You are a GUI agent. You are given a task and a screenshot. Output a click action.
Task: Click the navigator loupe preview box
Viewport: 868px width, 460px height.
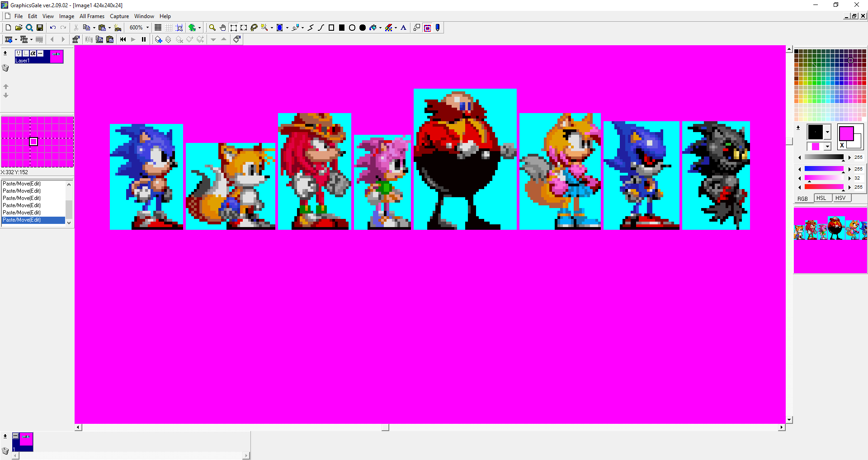pos(38,142)
